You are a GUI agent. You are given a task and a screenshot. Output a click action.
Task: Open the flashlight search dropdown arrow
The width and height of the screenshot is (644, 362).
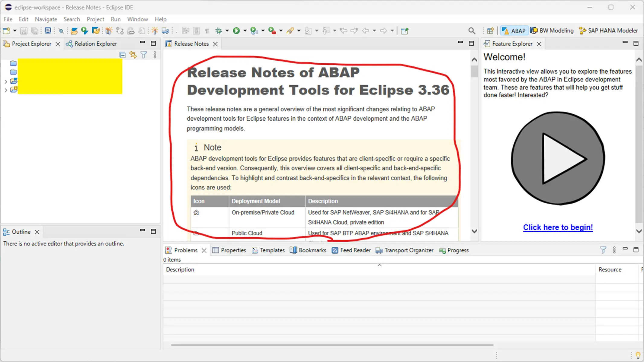[299, 30]
